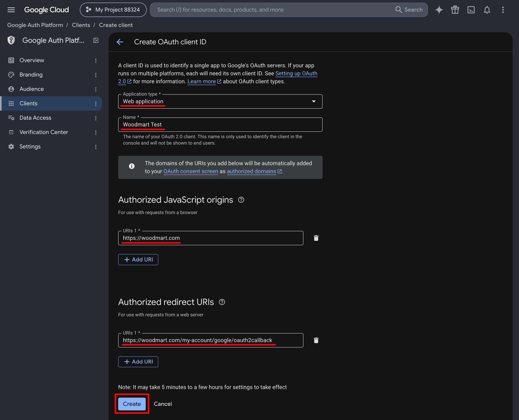This screenshot has height=420, width=519.
Task: Open the three-dot menu next to Settings
Action: point(96,147)
